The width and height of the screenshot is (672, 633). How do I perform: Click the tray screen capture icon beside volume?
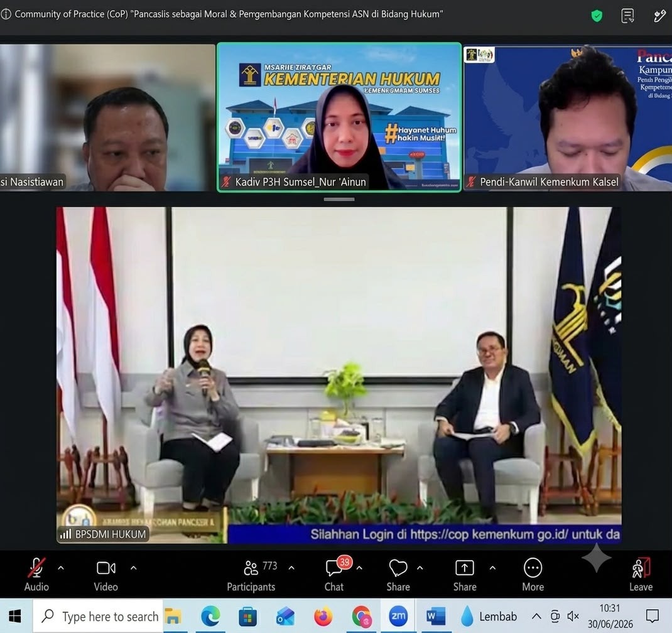[x=555, y=616]
